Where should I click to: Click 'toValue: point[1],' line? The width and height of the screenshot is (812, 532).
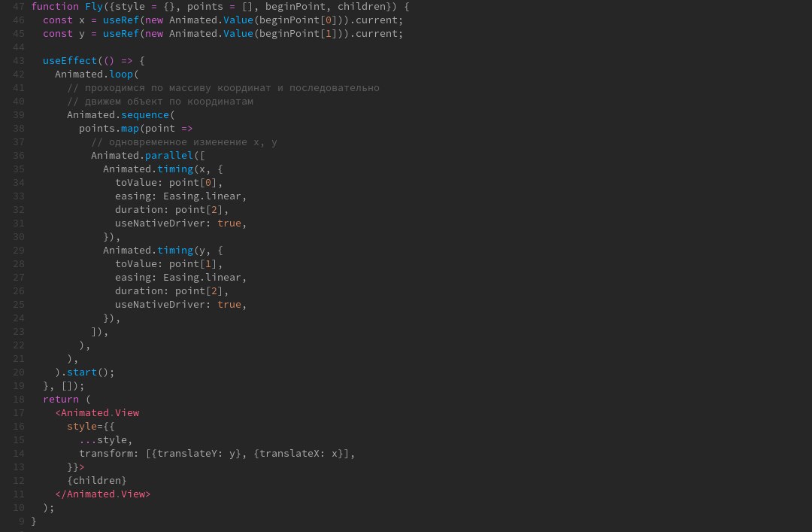pyautogui.click(x=169, y=264)
